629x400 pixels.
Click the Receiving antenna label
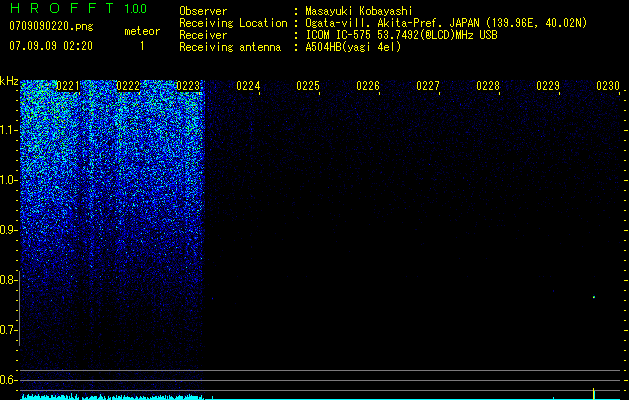coord(230,47)
